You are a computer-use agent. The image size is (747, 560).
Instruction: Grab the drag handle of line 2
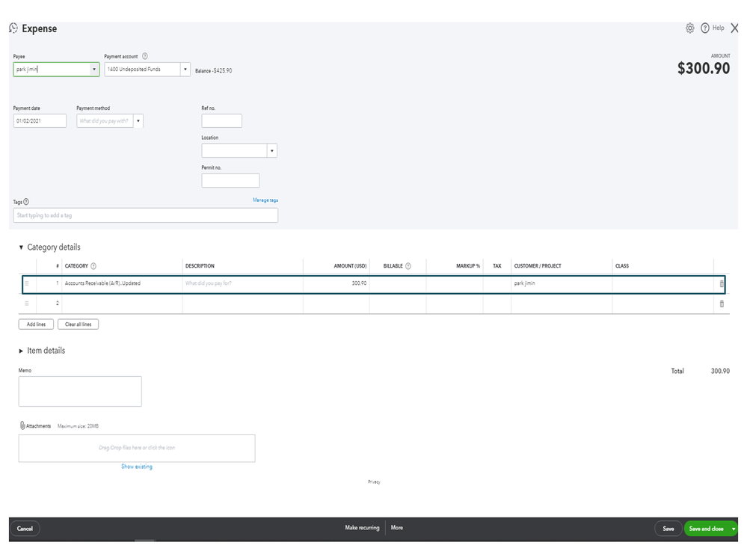point(27,304)
